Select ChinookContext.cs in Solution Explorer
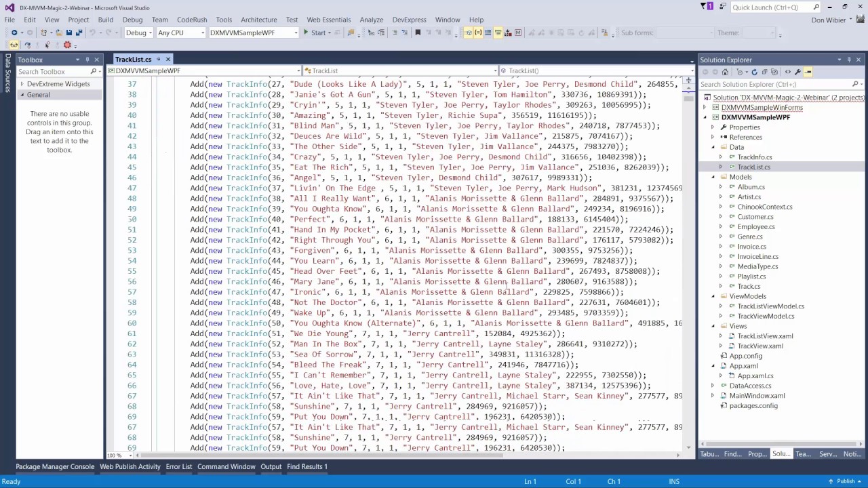Screen dimensions: 868x488 pyautogui.click(x=765, y=207)
